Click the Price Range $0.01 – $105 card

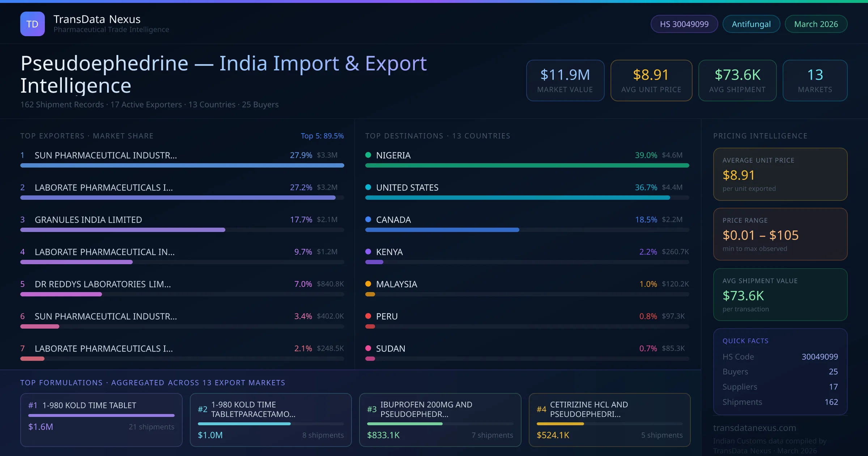[780, 234]
